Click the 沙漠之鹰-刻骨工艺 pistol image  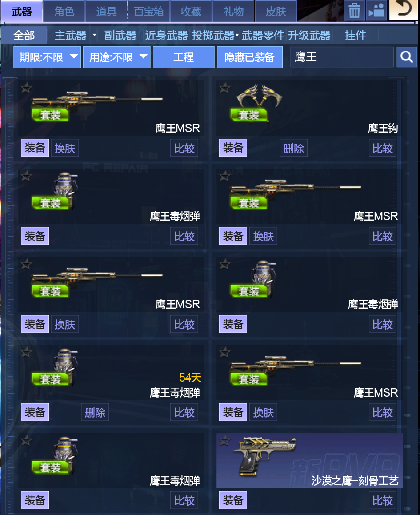click(264, 456)
